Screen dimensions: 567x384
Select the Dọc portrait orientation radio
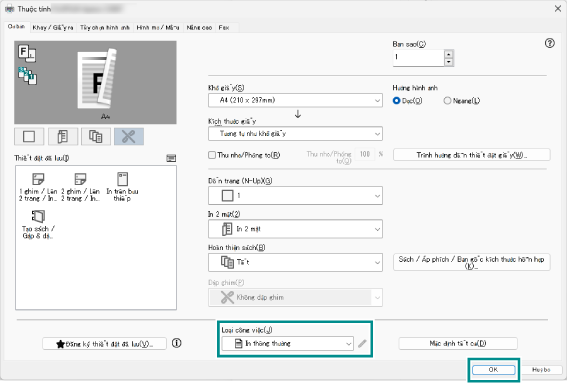click(396, 101)
